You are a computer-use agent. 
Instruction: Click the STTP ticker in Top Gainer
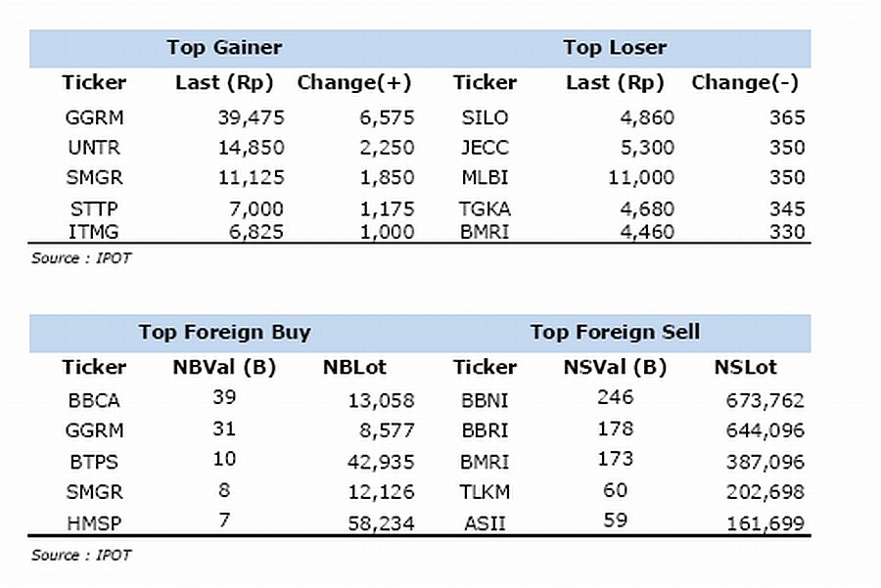point(94,208)
